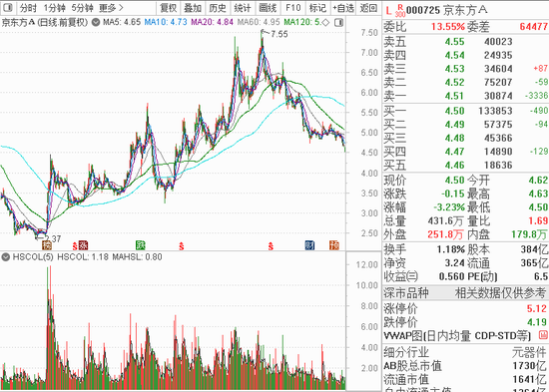Screen dimensions: 549x392
Task: Open the 历史 history button
Action: [x=218, y=7]
